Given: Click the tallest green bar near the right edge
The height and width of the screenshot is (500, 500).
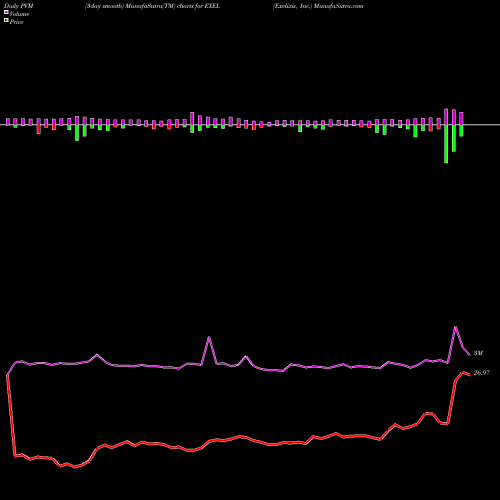Looking at the screenshot, I should click(x=446, y=144).
